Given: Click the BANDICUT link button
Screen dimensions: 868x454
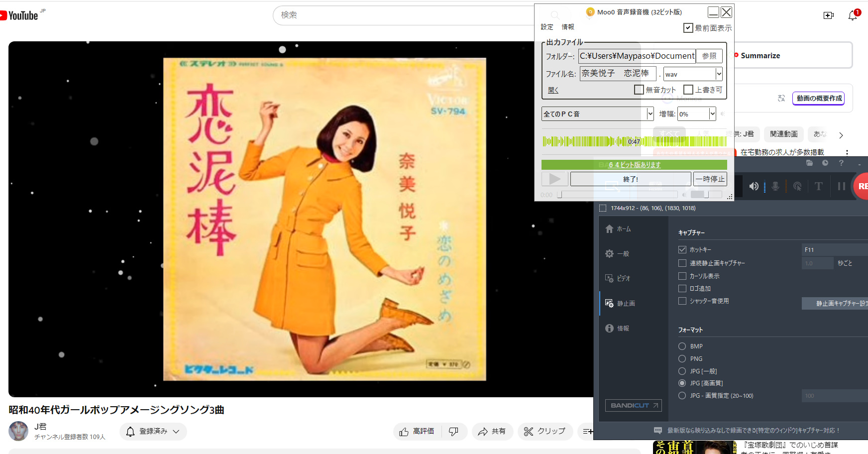Looking at the screenshot, I should tap(634, 406).
